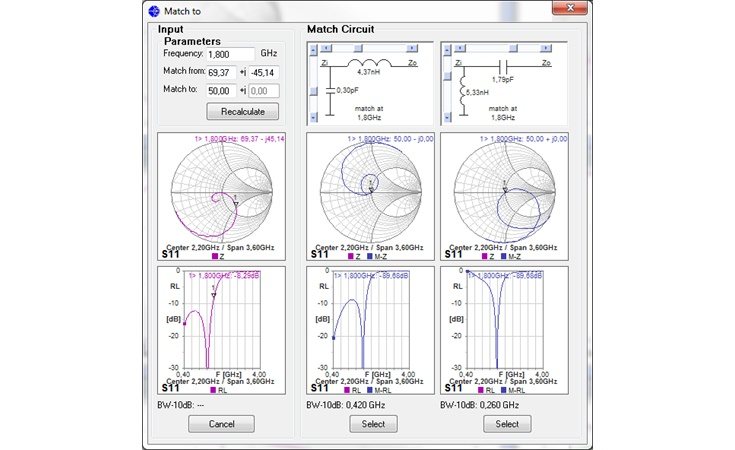The width and height of the screenshot is (735, 450).
Task: Click the 'Match Circuit' heading
Action: tap(340, 29)
